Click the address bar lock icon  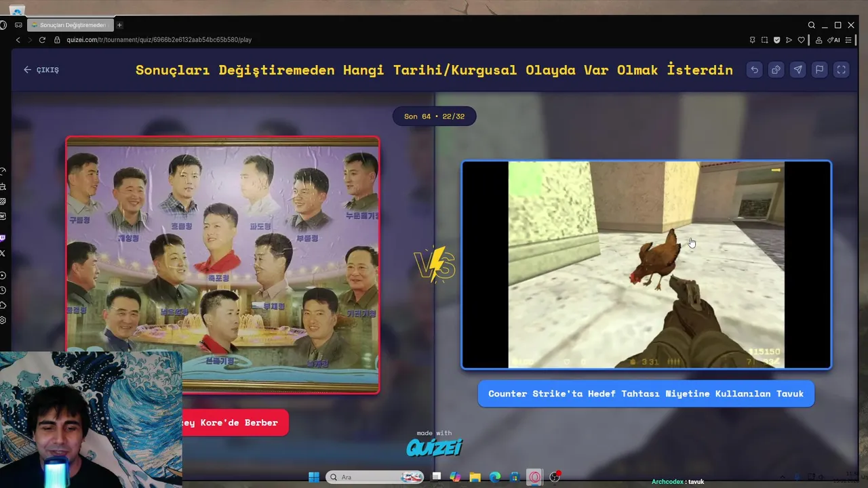57,40
